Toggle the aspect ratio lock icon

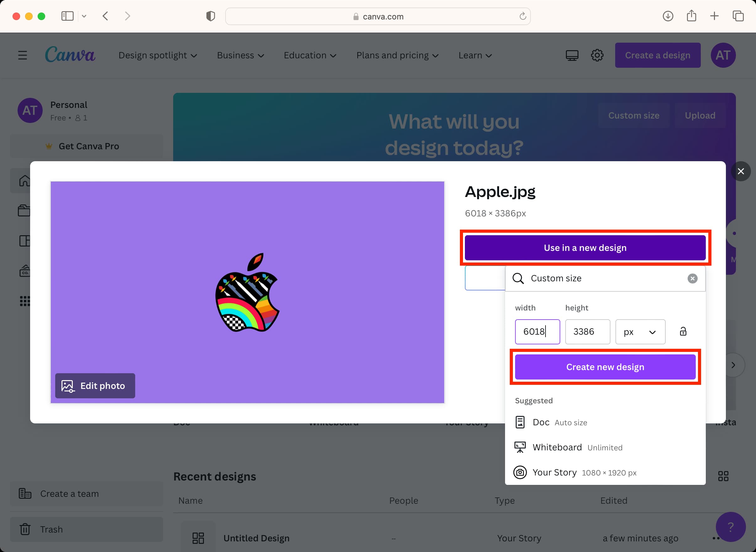[683, 331]
